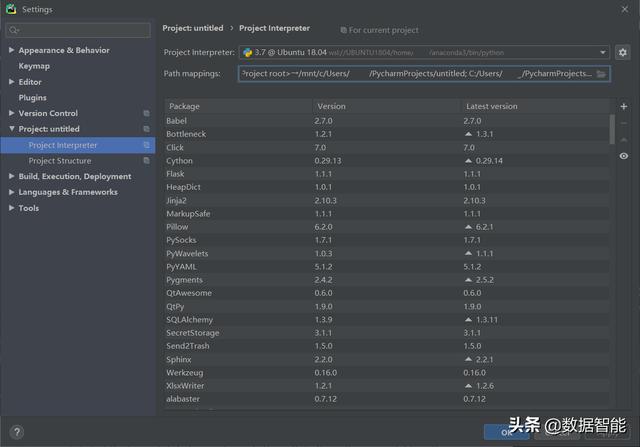Select Project Interpreter in sidebar
The width and height of the screenshot is (640, 447).
tap(78, 145)
